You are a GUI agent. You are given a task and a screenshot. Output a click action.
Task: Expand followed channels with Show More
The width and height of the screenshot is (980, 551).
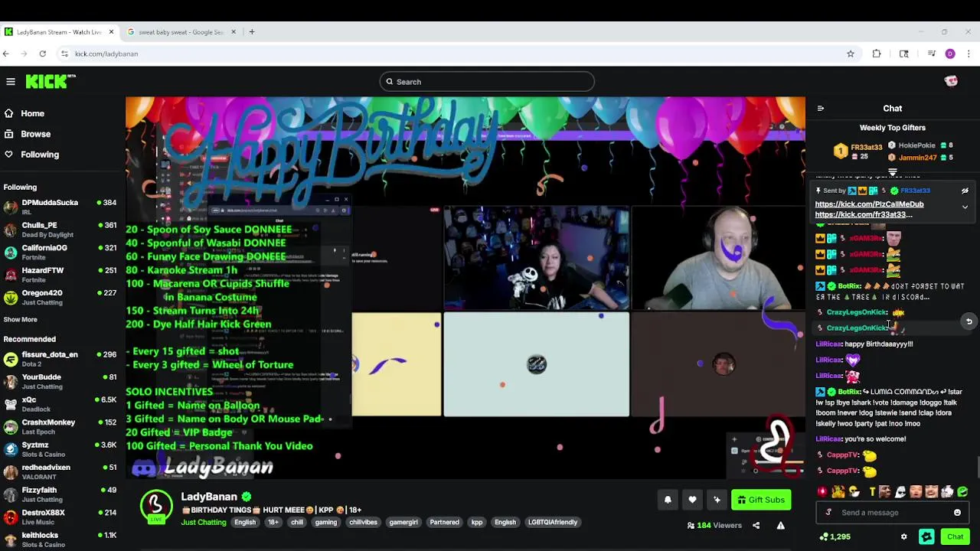point(20,319)
